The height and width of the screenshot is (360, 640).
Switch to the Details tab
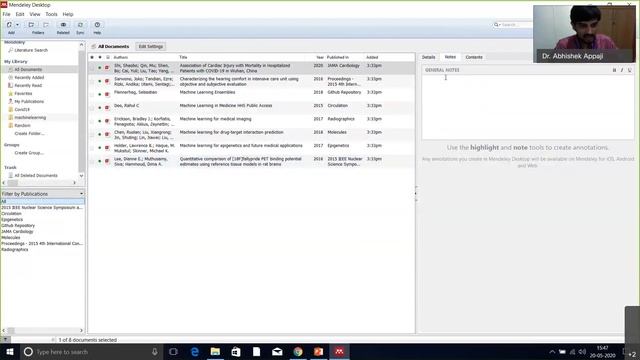(x=429, y=57)
